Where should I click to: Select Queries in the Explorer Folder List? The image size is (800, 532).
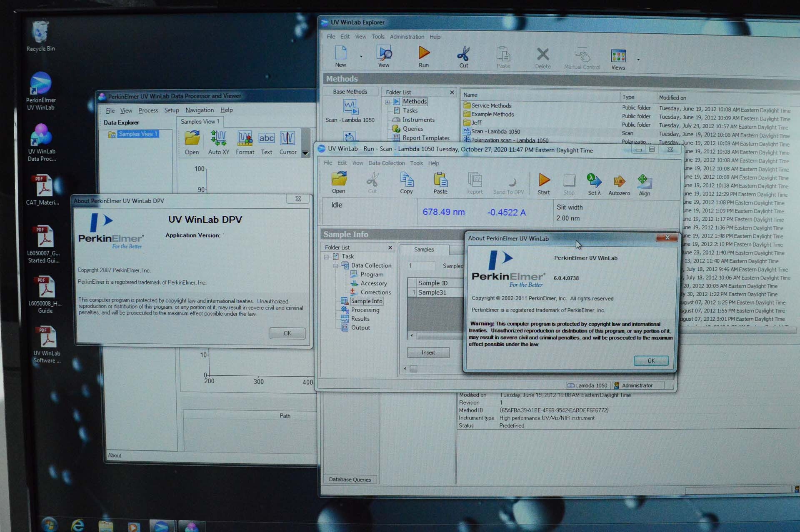(412, 129)
